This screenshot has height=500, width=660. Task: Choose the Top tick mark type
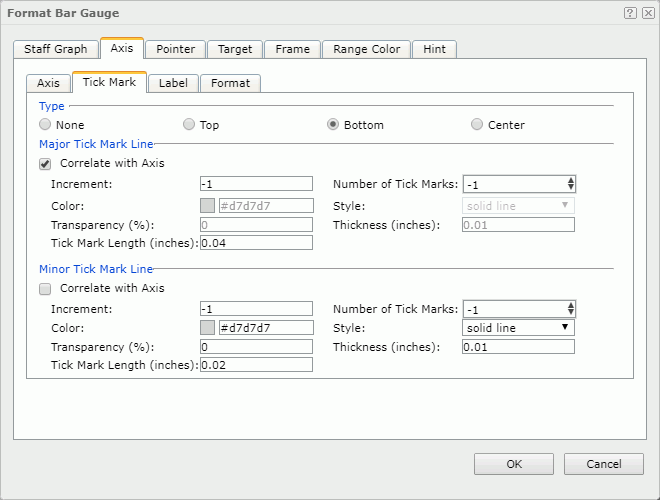[189, 125]
